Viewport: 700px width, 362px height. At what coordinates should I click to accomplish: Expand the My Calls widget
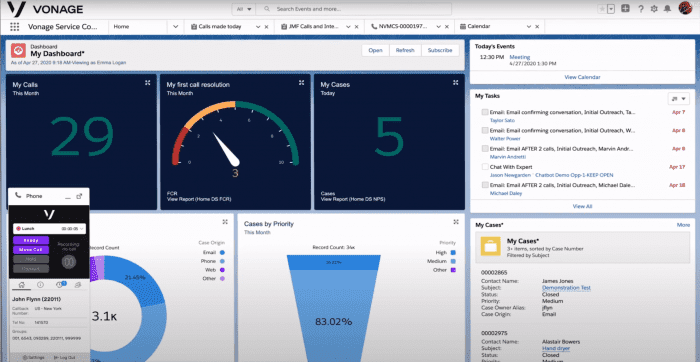click(x=147, y=83)
